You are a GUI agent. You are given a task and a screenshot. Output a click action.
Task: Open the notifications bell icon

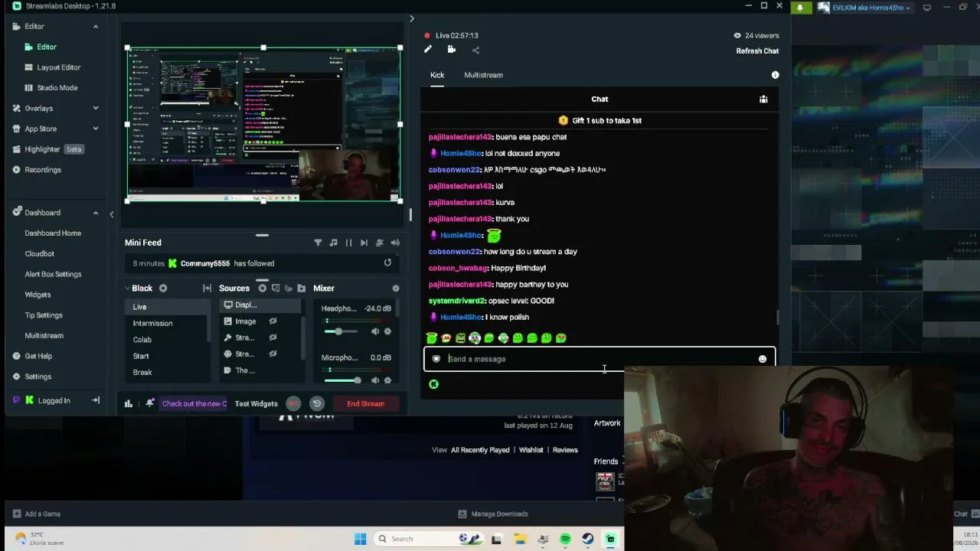point(150,403)
